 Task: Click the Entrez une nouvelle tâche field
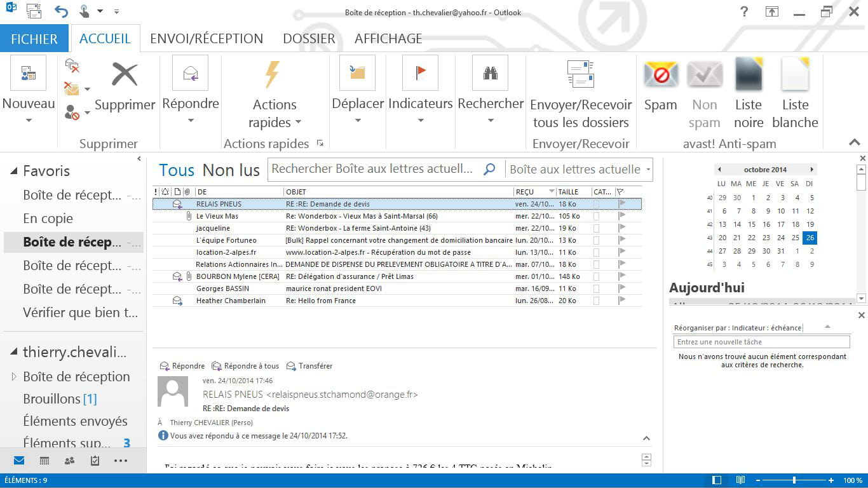point(761,342)
